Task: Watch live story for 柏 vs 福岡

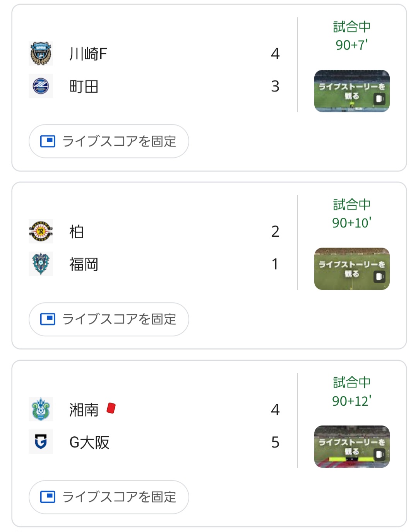Action: pyautogui.click(x=352, y=269)
